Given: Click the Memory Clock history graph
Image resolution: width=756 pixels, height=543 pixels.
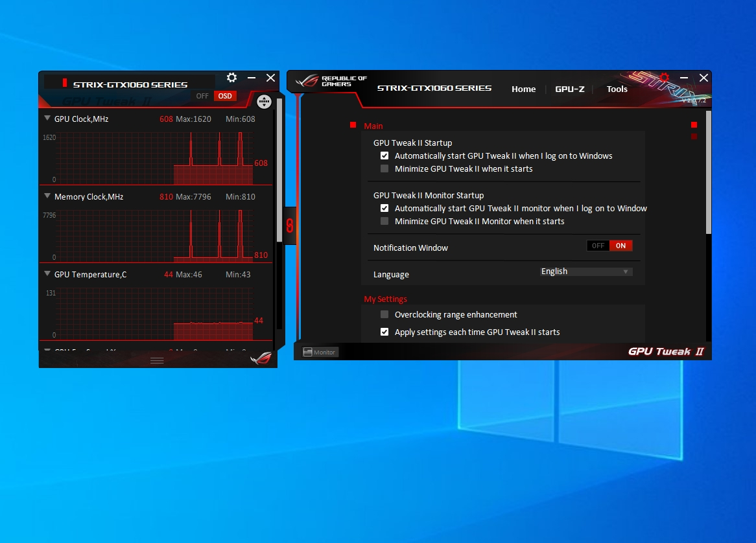Looking at the screenshot, I should click(154, 236).
